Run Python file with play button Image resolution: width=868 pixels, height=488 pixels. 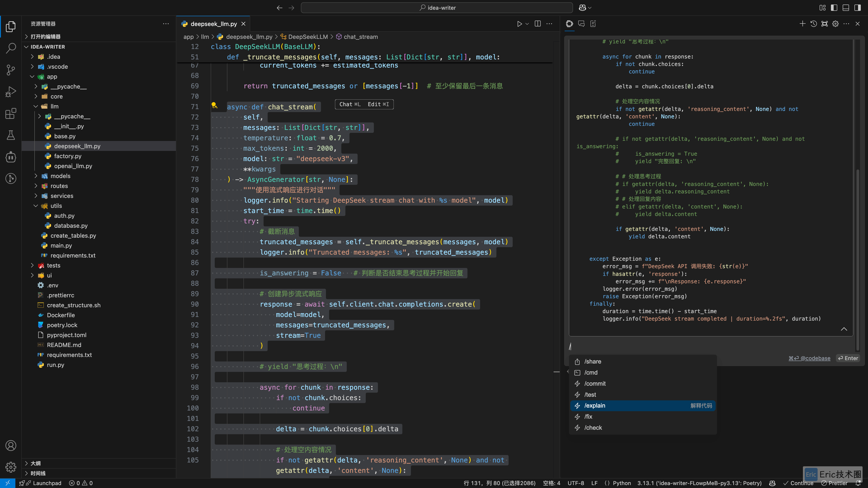(519, 24)
